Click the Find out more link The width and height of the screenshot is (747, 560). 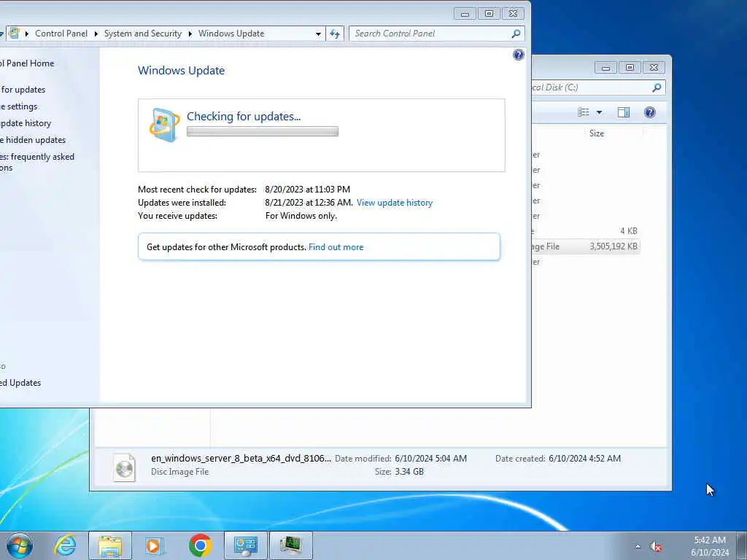coord(336,247)
